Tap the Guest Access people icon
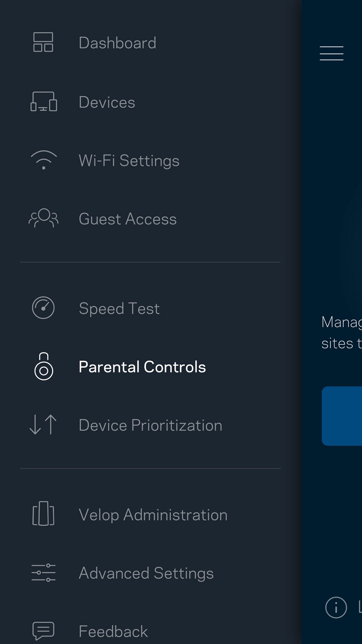Image resolution: width=362 pixels, height=644 pixels. coord(44,218)
